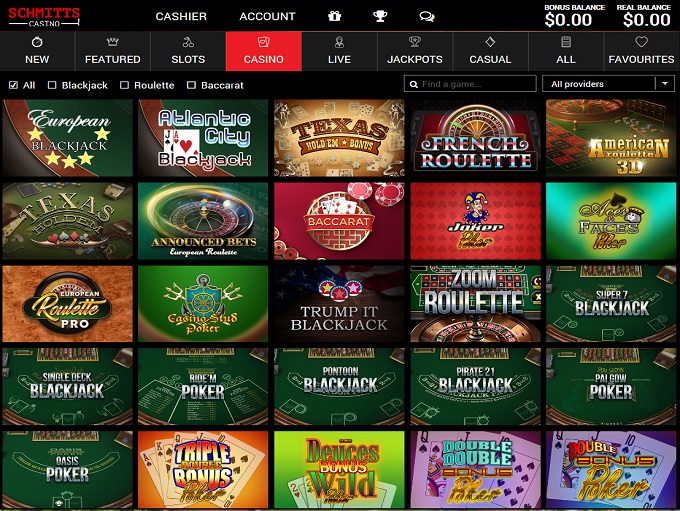Open the All providers combo box
Image resolution: width=680 pixels, height=511 pixels.
tap(608, 83)
